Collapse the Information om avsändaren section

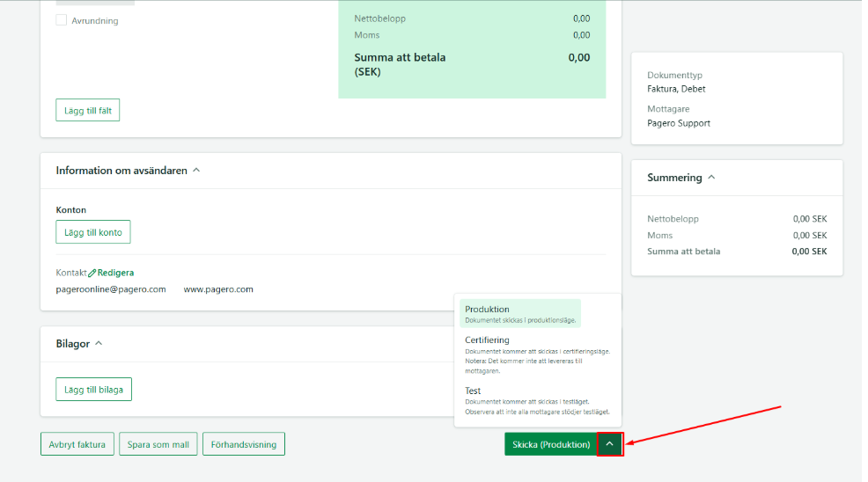pos(196,170)
